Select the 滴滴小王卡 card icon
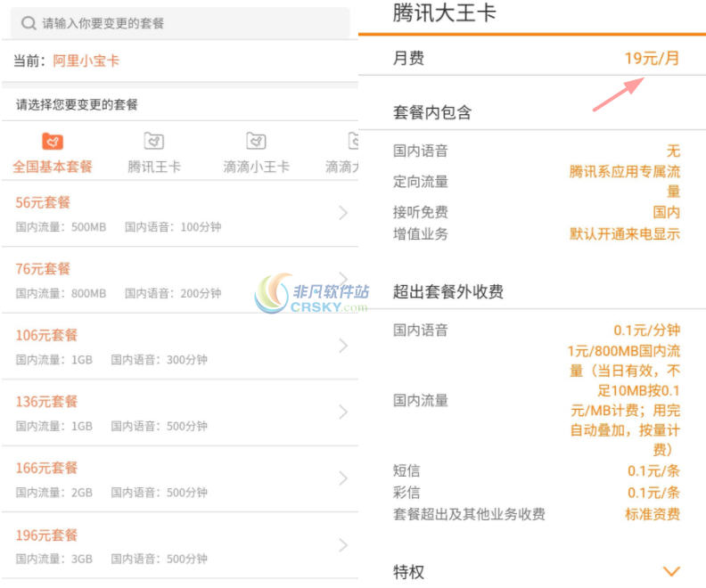706x588 pixels. (x=257, y=142)
